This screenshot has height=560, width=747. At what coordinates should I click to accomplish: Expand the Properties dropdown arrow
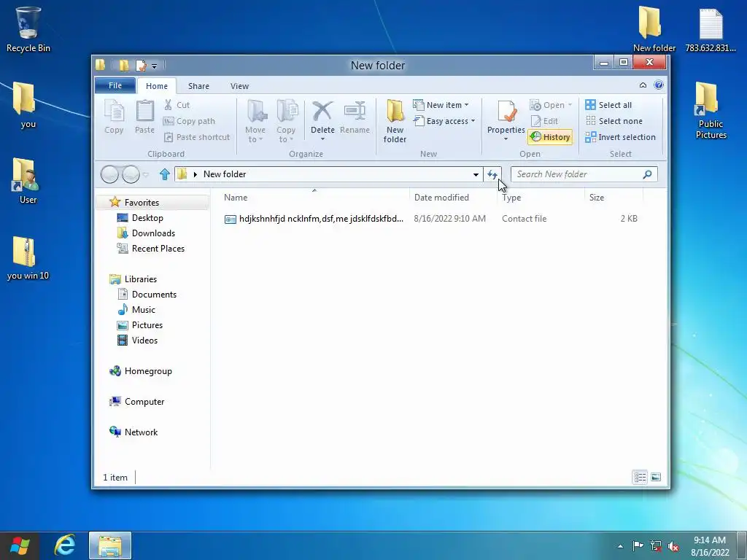[506, 139]
